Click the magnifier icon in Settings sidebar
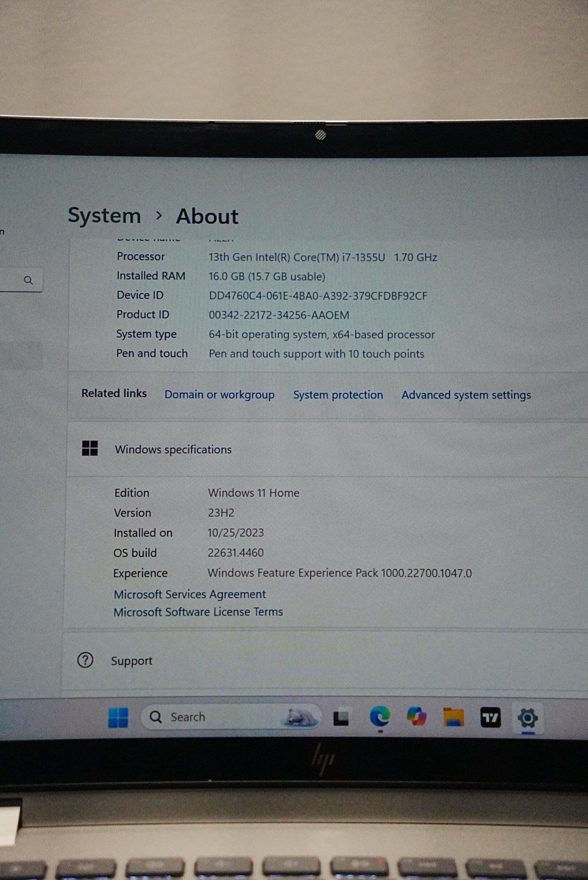Image resolution: width=588 pixels, height=880 pixels. (28, 280)
